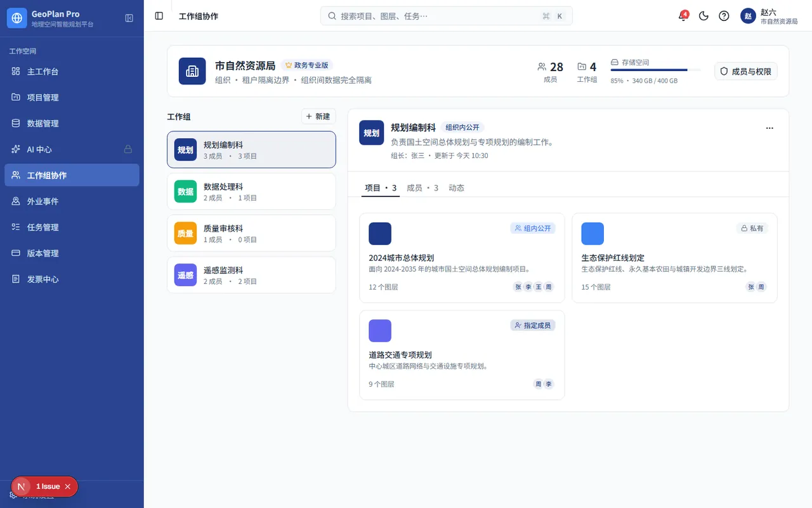Viewport: 812px width, 508px height.
Task: Click the 指定成员 visibility badge
Action: (x=533, y=325)
